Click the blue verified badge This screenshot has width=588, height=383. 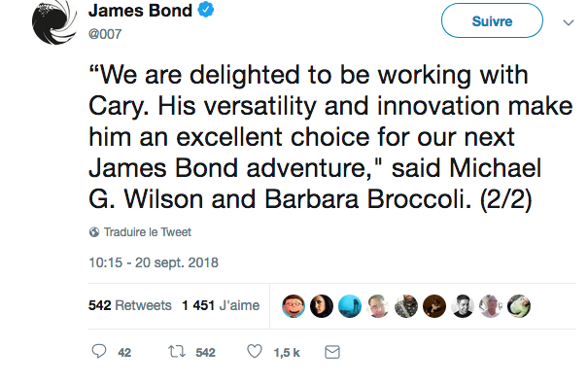[x=206, y=10]
